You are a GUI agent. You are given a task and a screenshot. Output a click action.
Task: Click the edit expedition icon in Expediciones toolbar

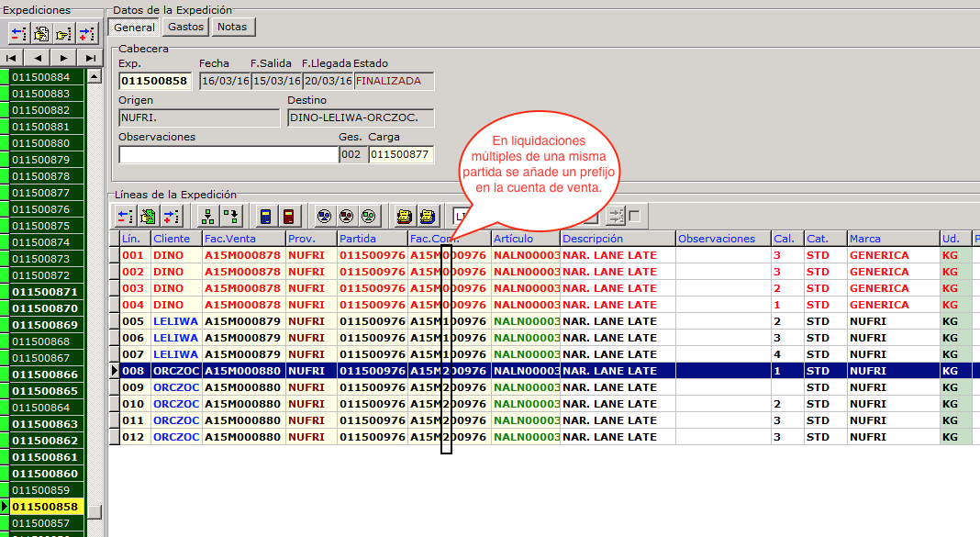[41, 34]
